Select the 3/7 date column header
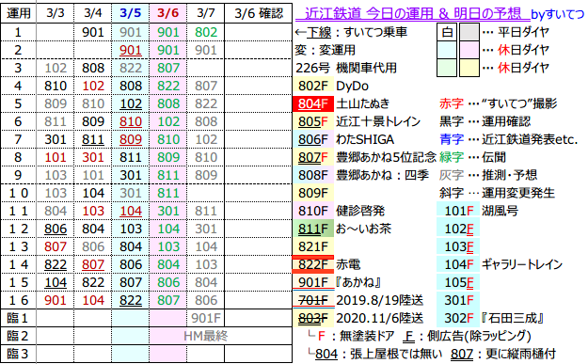Screen dimensions: 588x364 point(205,13)
